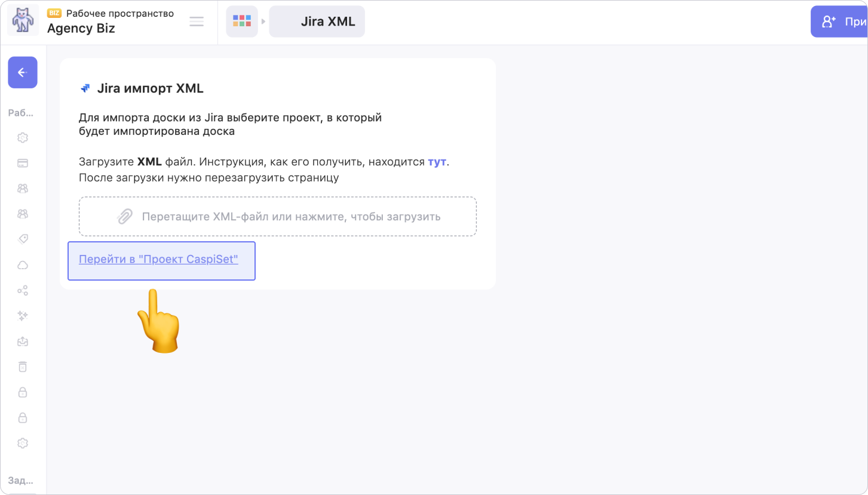Open the "тут" instruction link
868x495 pixels.
point(437,162)
